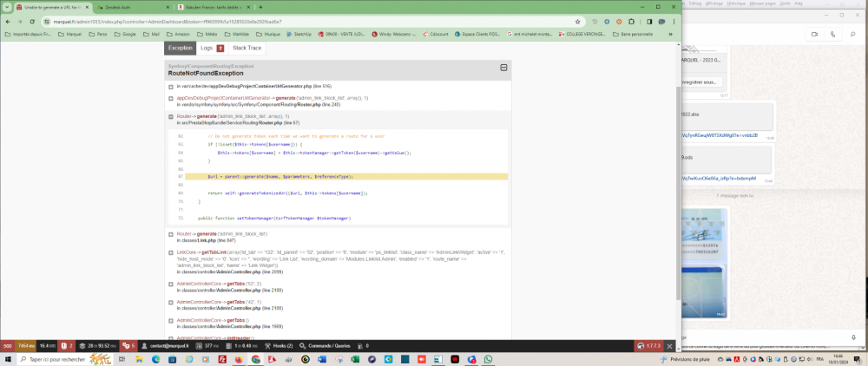Open Outils menu in background Firefox window
This screenshot has height=366, width=868.
coord(785,3)
